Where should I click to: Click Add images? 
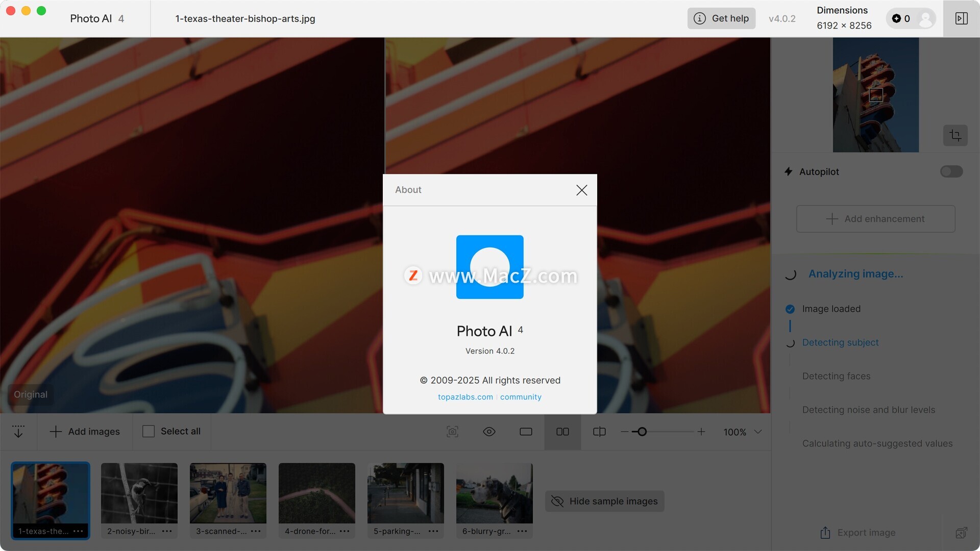85,432
